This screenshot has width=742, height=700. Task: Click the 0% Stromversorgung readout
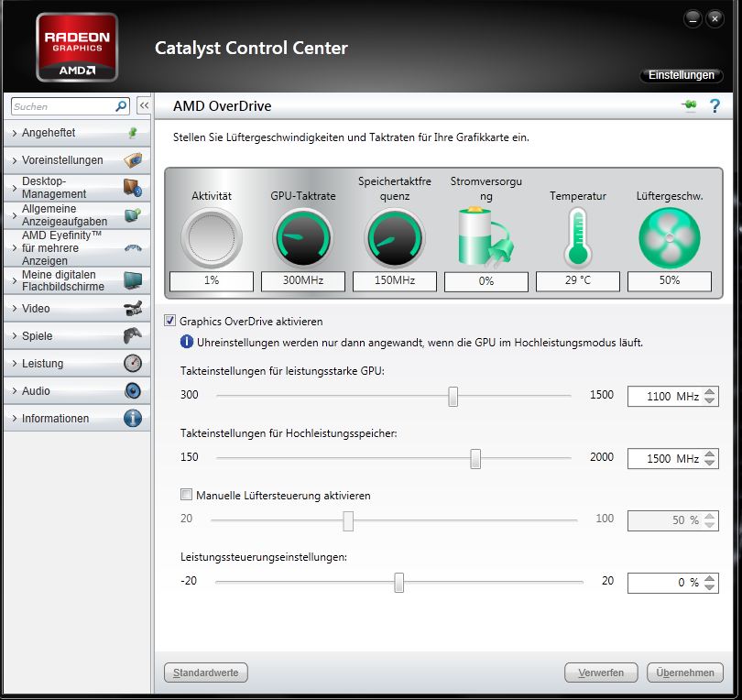(486, 281)
